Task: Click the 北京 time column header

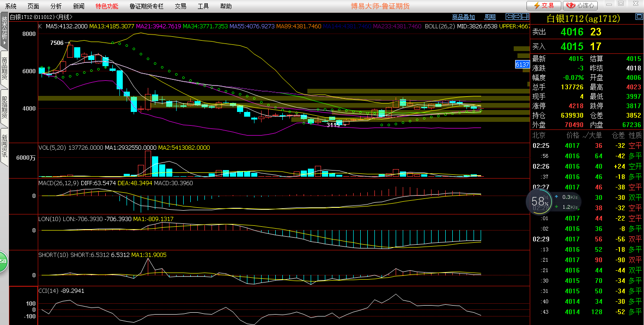Action: click(x=539, y=136)
